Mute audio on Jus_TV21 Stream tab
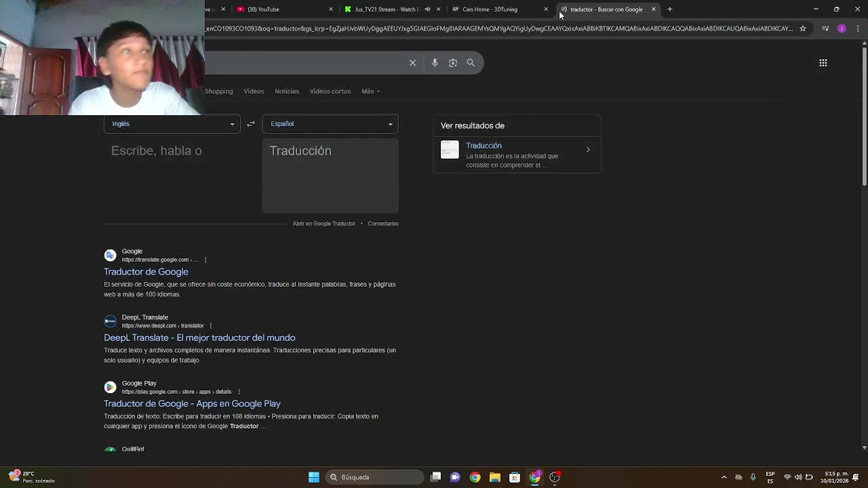The image size is (868, 488). 427,9
